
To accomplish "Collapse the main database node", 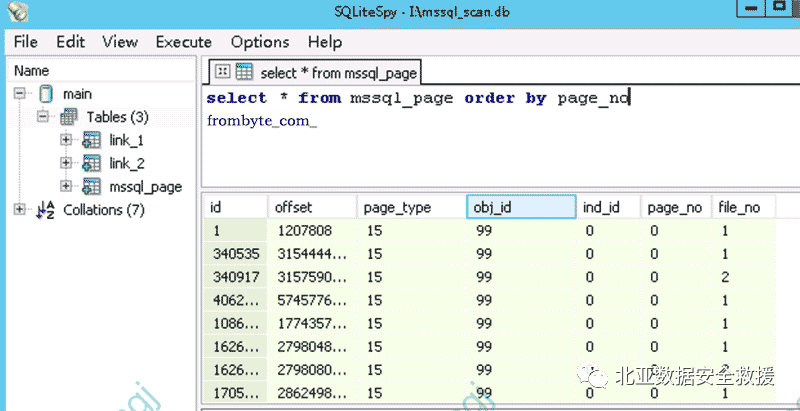I will [x=19, y=94].
